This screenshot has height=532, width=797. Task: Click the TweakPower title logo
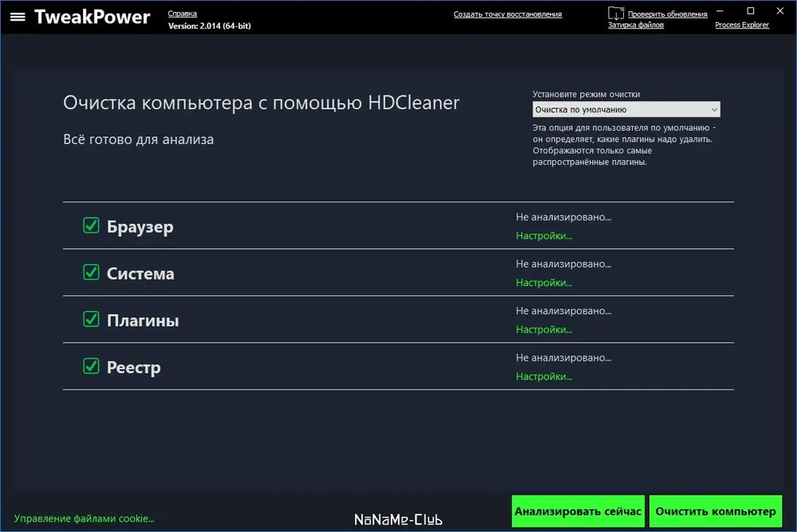tap(92, 17)
